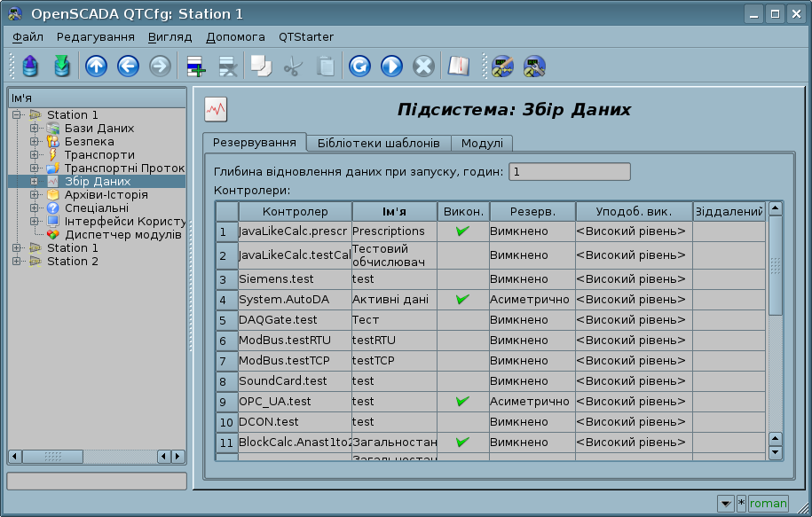
Task: Start periodic update with the play icon
Action: (x=391, y=66)
